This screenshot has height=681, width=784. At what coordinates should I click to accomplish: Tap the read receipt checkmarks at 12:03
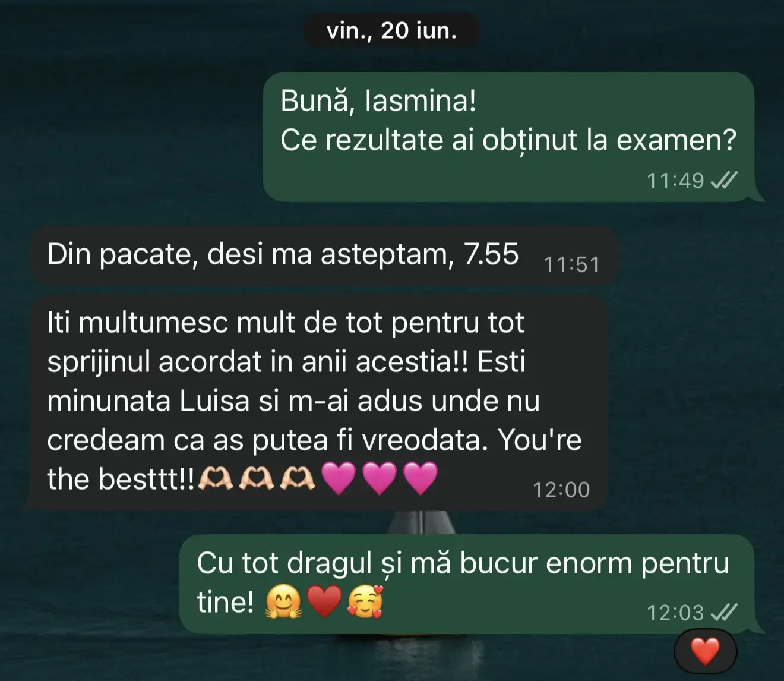(x=724, y=612)
